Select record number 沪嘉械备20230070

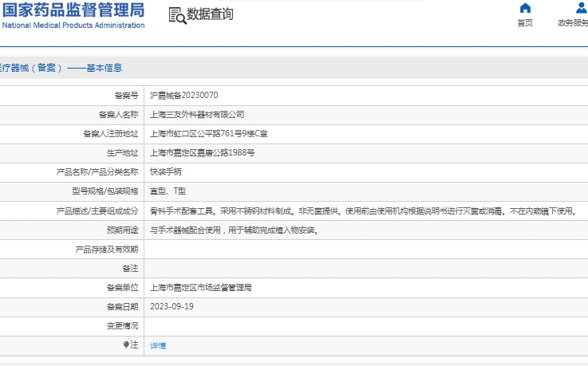(184, 95)
